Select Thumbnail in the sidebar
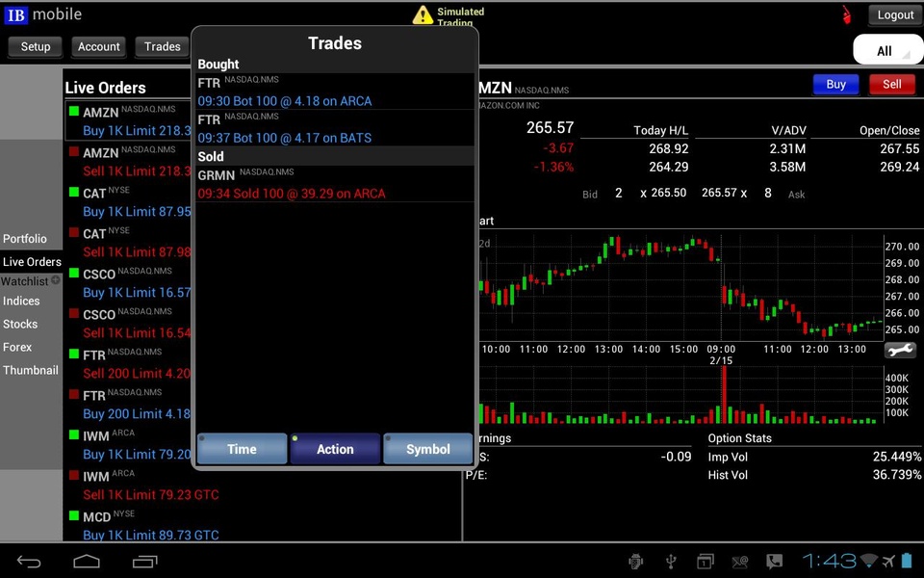 [31, 370]
